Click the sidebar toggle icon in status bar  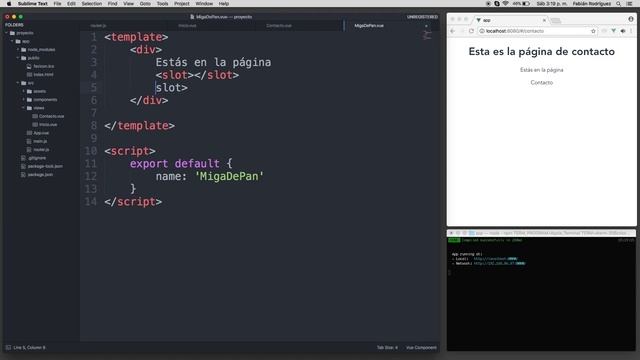click(x=8, y=348)
